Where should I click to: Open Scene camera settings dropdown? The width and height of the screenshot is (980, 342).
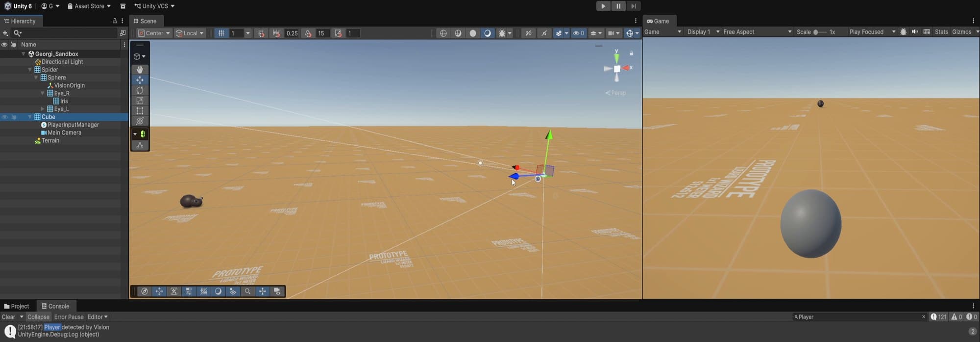pyautogui.click(x=613, y=33)
